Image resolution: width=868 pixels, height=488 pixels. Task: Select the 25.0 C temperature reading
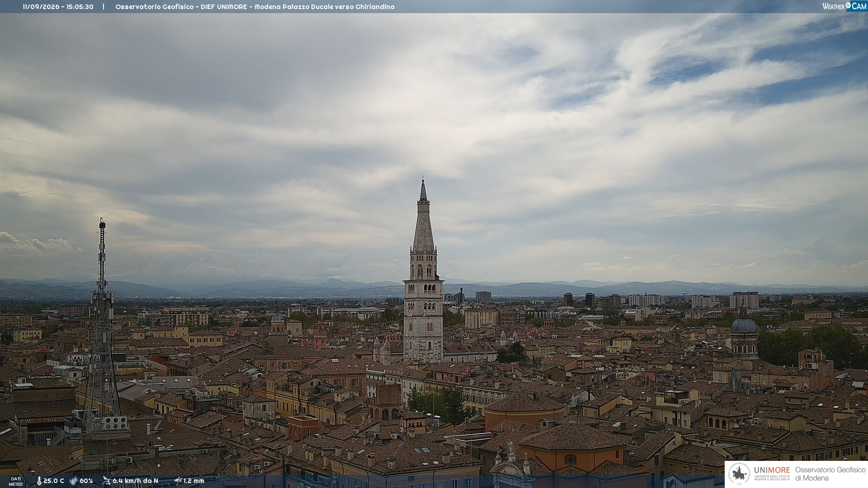pos(54,481)
